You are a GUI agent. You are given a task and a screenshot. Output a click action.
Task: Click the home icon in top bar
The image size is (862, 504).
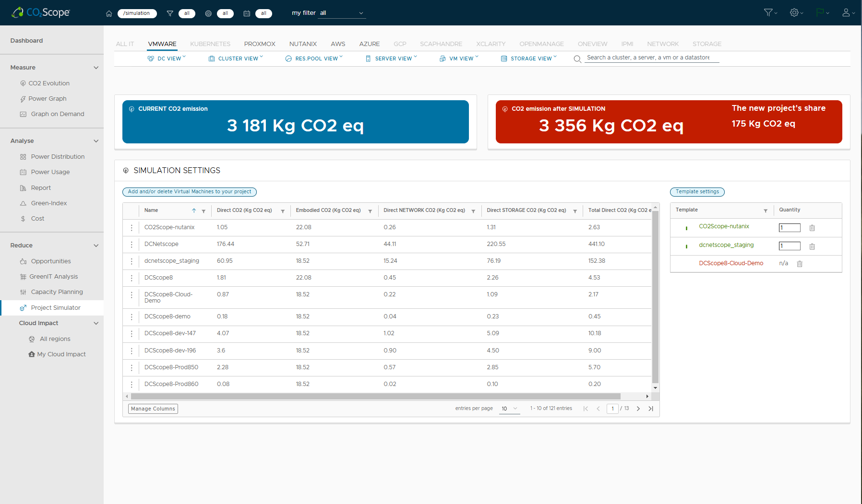[x=109, y=13]
